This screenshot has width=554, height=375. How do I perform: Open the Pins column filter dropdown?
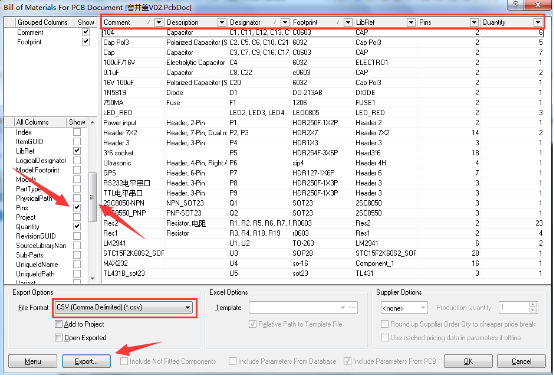475,23
